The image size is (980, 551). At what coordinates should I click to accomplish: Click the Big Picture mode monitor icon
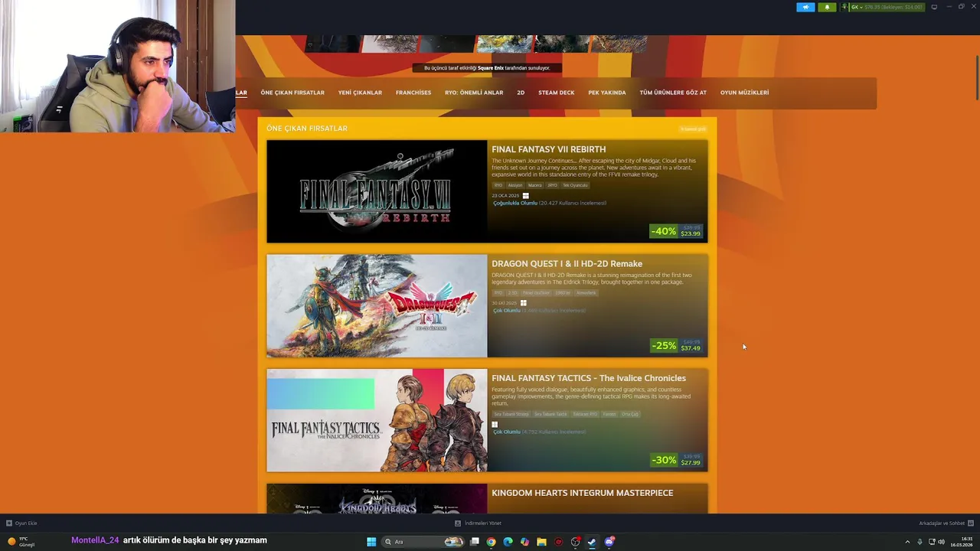tap(934, 7)
